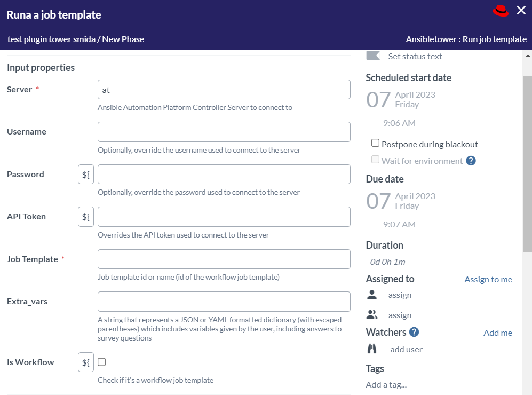Click the Assign to me link
The height and width of the screenshot is (395, 532).
[x=488, y=279]
